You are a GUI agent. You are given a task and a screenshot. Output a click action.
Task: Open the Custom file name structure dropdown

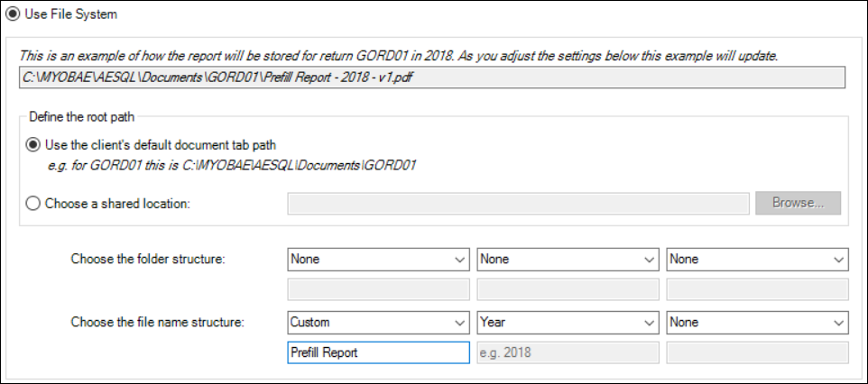(x=378, y=322)
